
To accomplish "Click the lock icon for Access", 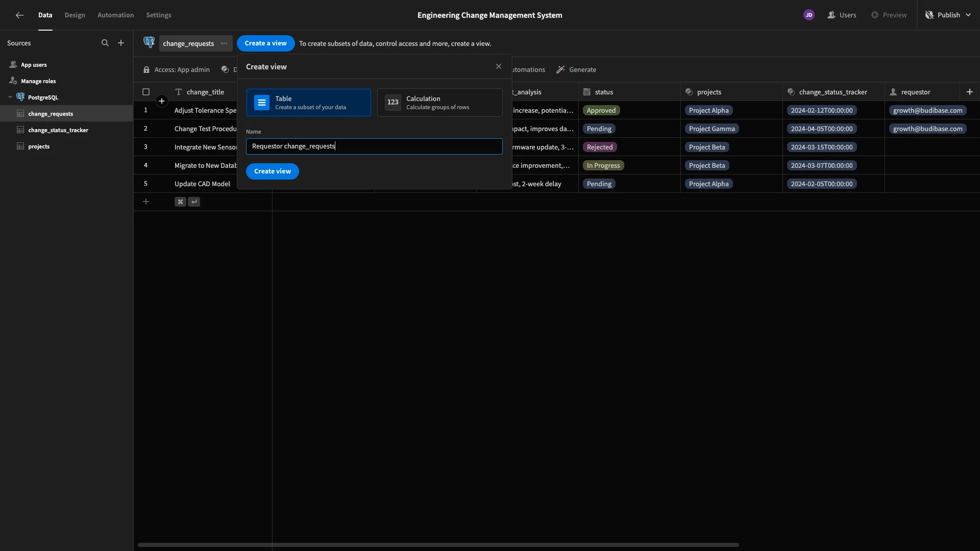I will (146, 70).
